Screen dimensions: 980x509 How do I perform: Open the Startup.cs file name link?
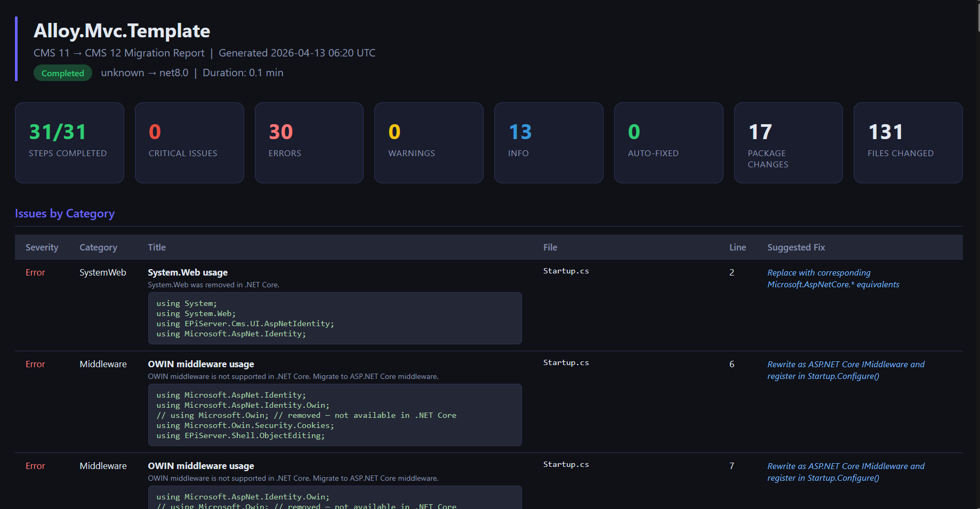point(566,270)
